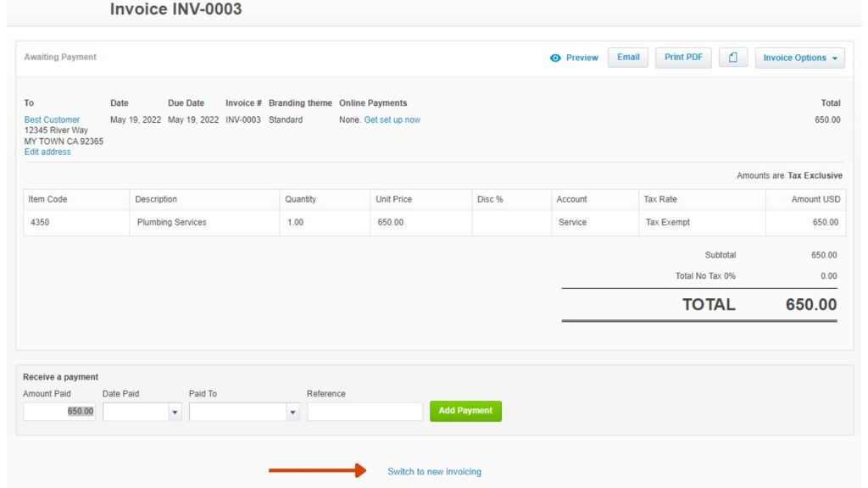The width and height of the screenshot is (868, 488).
Task: Click the MY TOWN CA 92365 address line
Action: [x=64, y=141]
